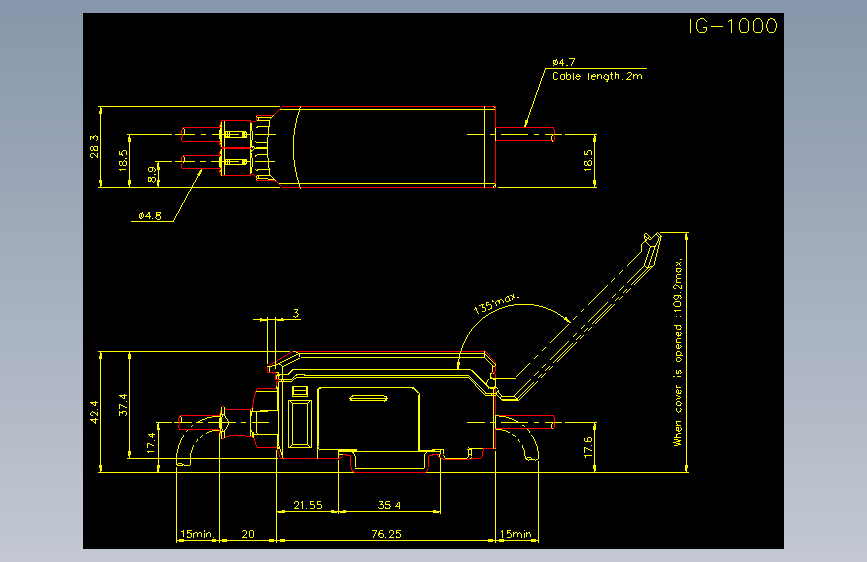Click the 'Cable length.2m' annotation
The width and height of the screenshot is (867, 562).
click(597, 76)
